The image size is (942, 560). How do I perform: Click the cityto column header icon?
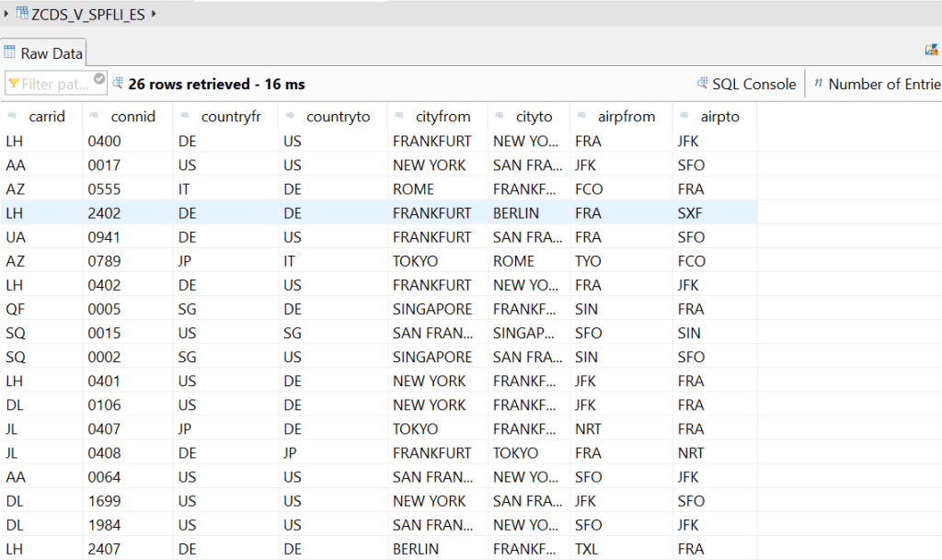pos(500,116)
